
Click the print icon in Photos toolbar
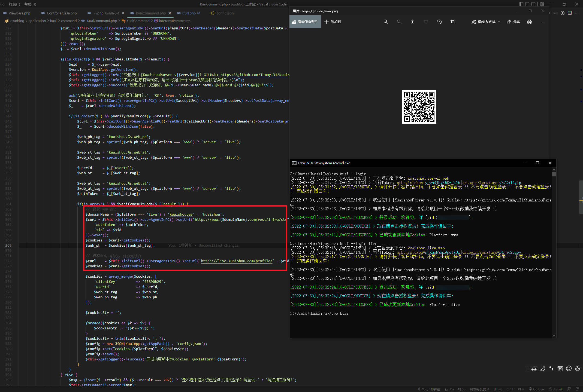pyautogui.click(x=529, y=22)
